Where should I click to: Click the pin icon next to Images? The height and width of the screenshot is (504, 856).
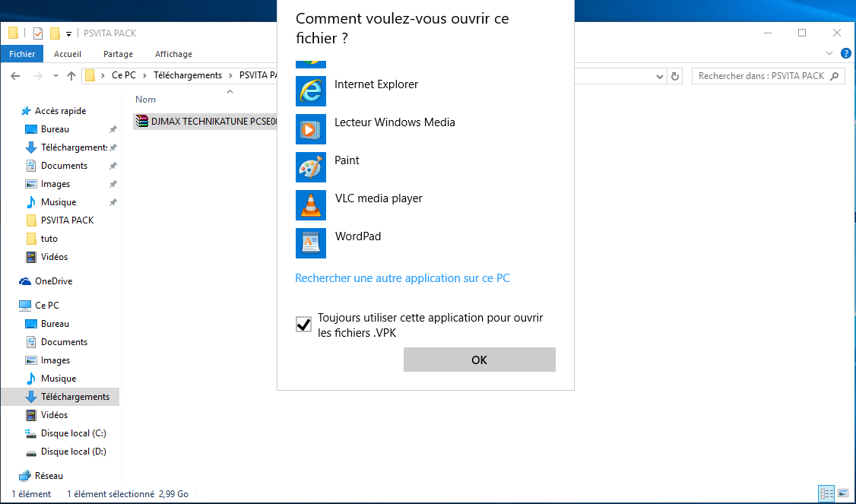tap(113, 184)
